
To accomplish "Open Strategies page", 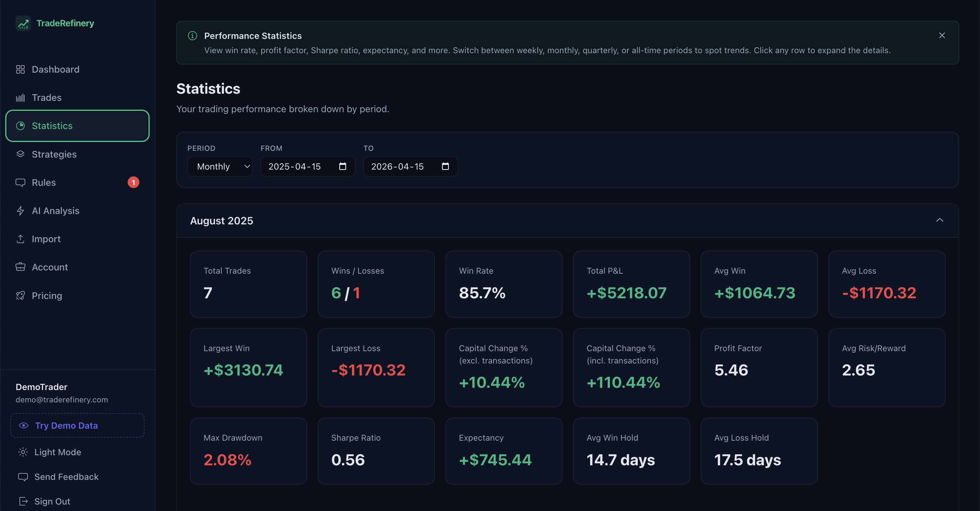I will click(77, 154).
